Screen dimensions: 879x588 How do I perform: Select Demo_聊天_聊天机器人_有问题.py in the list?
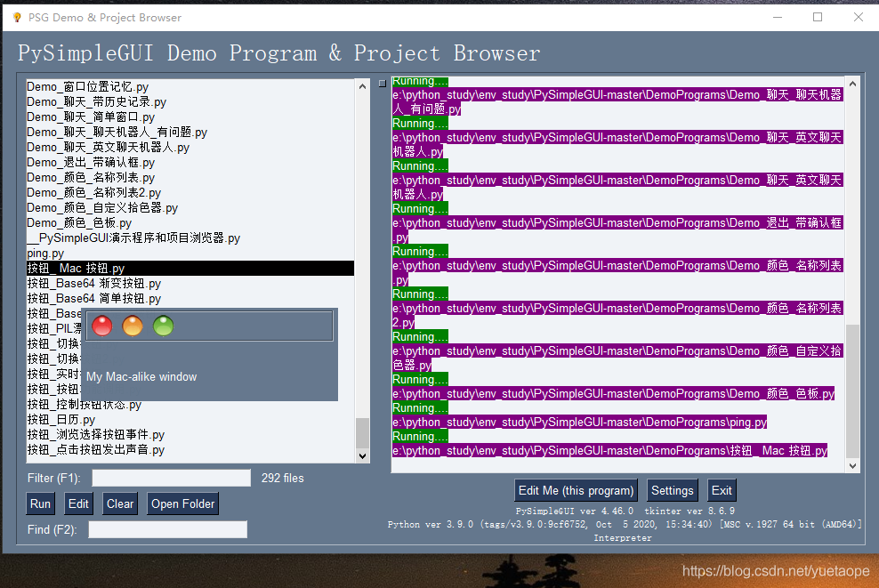pyautogui.click(x=190, y=133)
